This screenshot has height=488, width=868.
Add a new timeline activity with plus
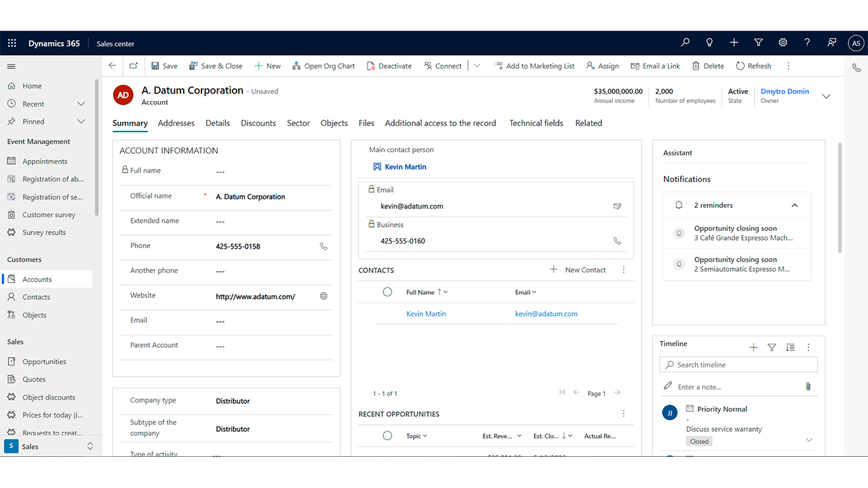tap(753, 347)
